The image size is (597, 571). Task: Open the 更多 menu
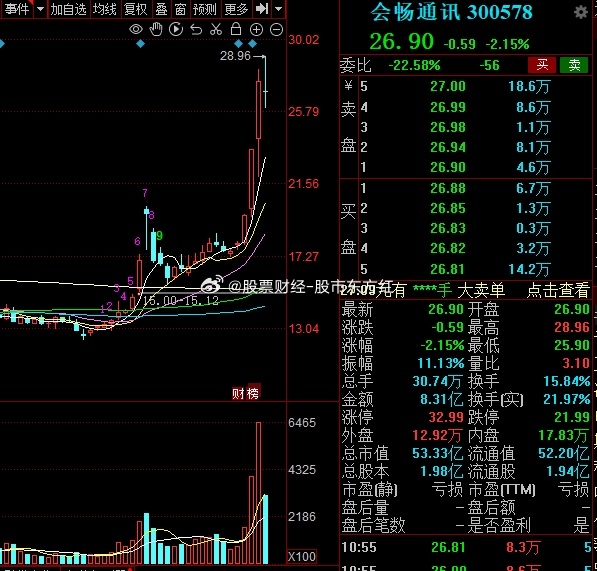click(x=236, y=9)
